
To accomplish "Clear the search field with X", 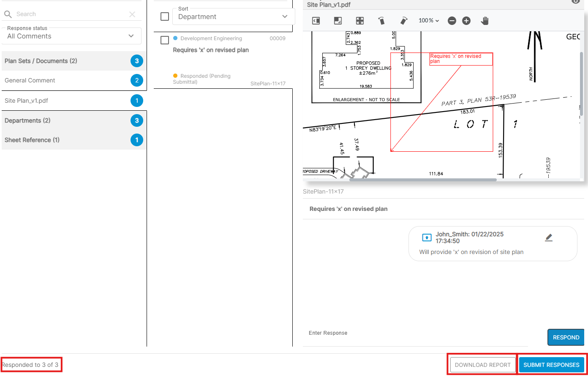I will point(132,14).
